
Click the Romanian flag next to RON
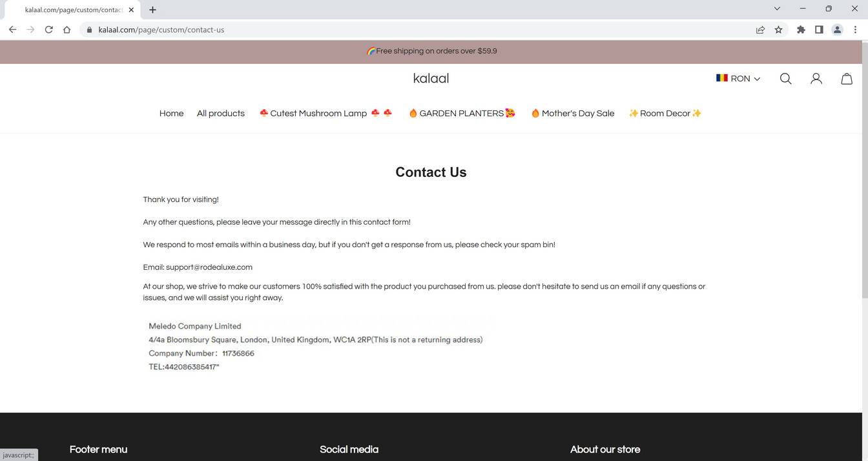tap(721, 77)
